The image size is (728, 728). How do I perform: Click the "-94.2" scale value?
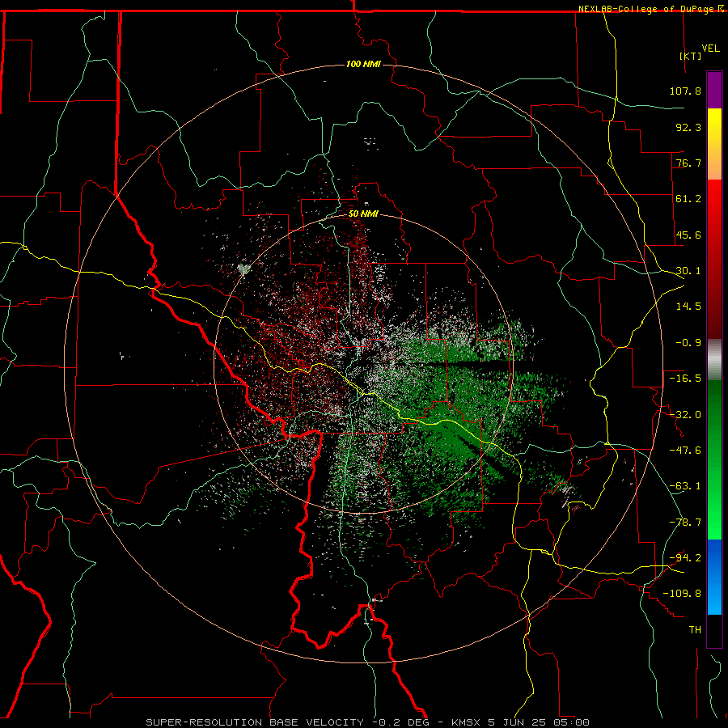point(685,558)
